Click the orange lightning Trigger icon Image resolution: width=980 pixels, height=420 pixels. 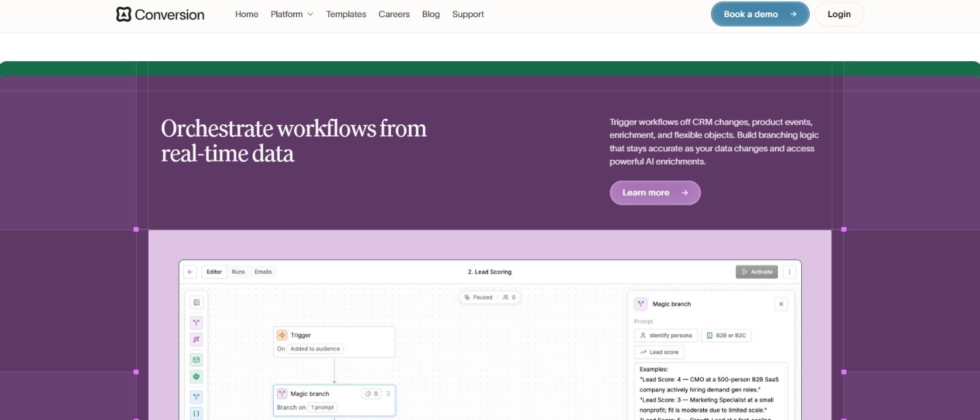(x=282, y=336)
